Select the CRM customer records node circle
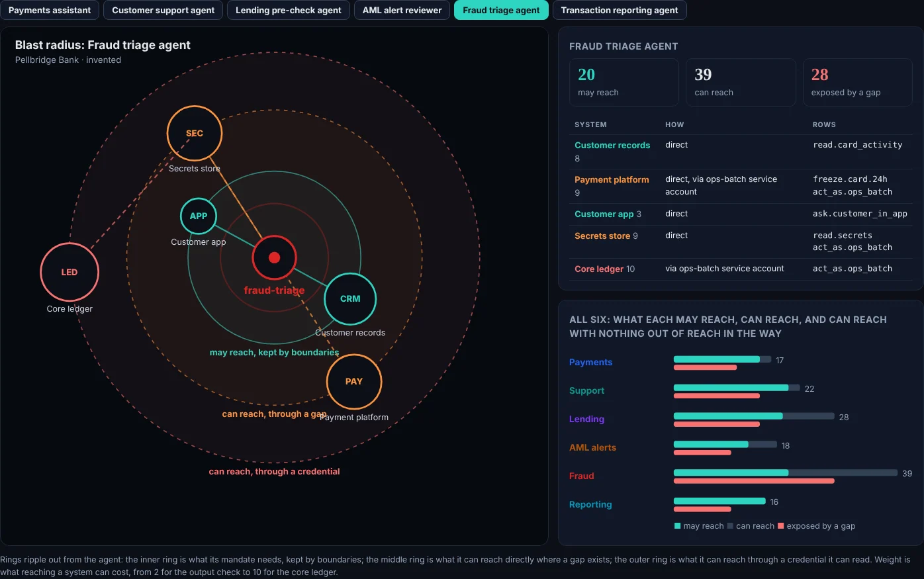The height and width of the screenshot is (579, 924). [350, 299]
